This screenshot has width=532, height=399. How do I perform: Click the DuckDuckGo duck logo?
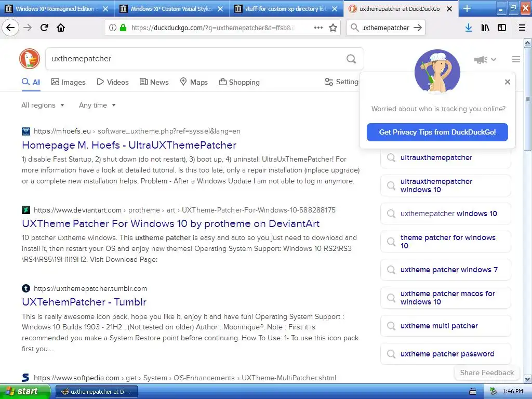(x=30, y=58)
